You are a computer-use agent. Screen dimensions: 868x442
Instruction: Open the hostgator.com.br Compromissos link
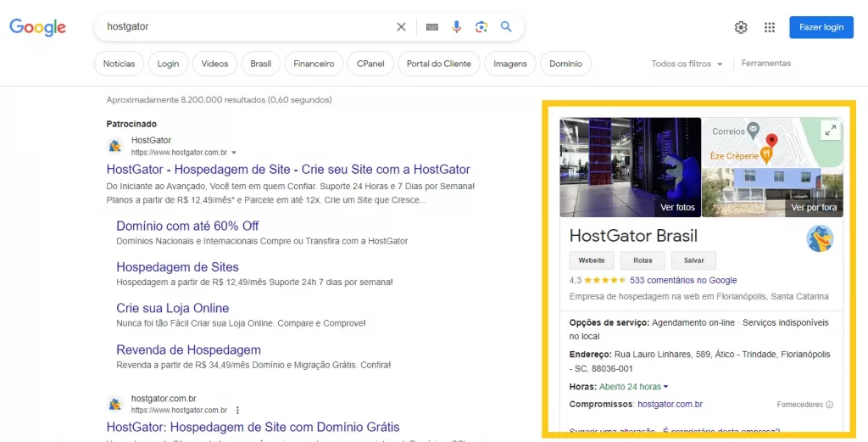pyautogui.click(x=670, y=405)
